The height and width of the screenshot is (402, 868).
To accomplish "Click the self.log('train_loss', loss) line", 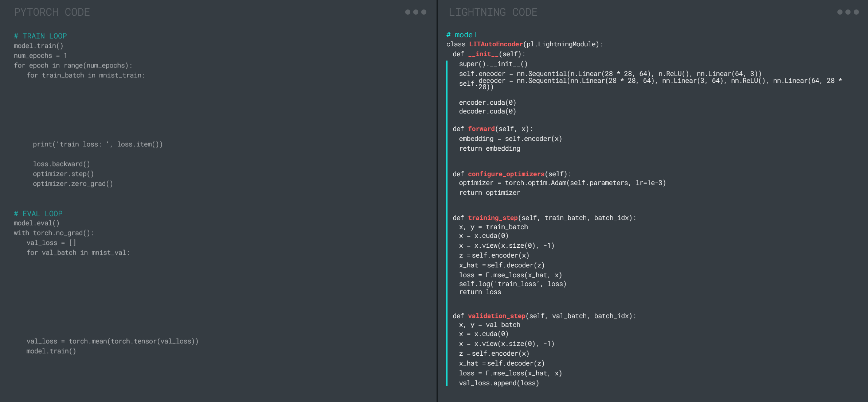I will pyautogui.click(x=512, y=284).
